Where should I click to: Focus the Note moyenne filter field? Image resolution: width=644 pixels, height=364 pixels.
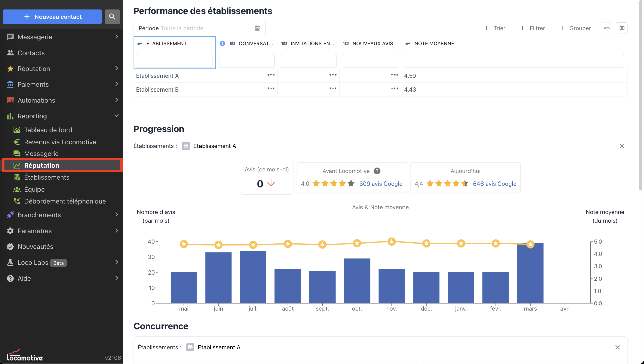click(x=514, y=61)
